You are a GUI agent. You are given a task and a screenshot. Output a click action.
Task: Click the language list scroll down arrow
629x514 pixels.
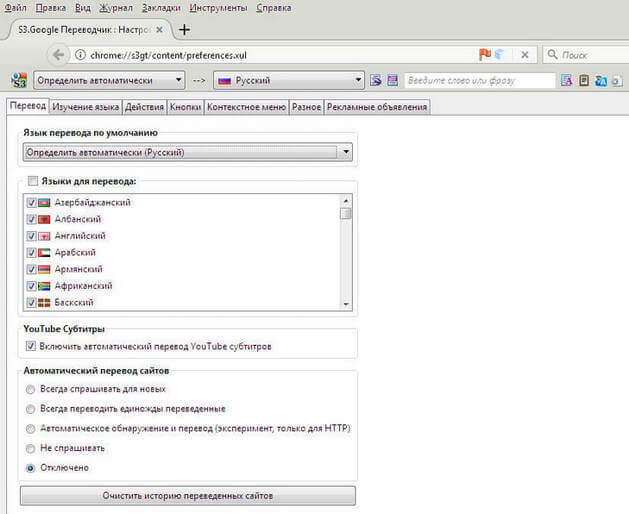click(x=346, y=305)
